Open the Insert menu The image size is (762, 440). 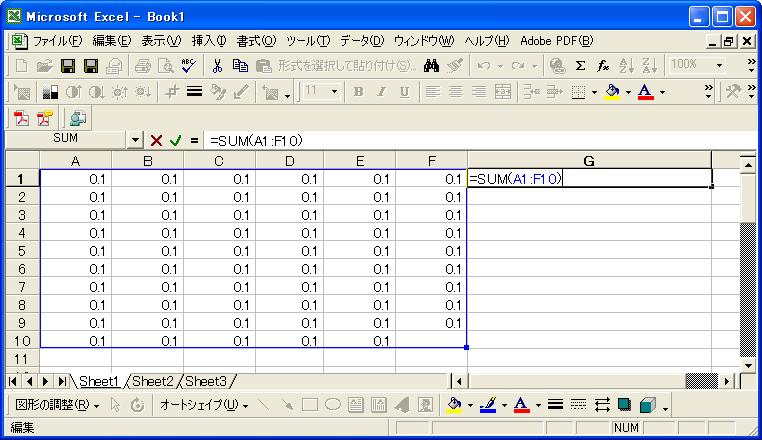click(x=208, y=41)
